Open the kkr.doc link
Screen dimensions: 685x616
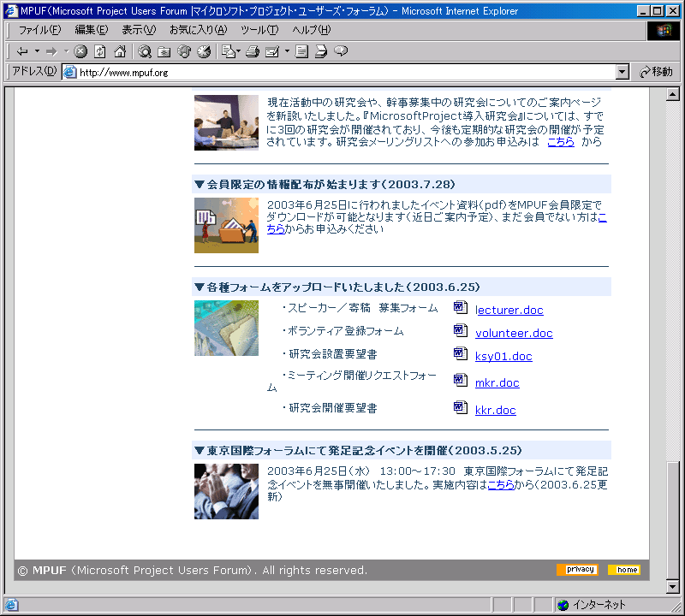(x=496, y=411)
